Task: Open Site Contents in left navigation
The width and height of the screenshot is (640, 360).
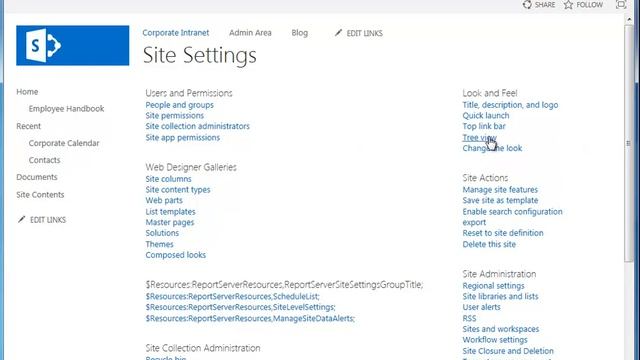Action: coord(40,195)
